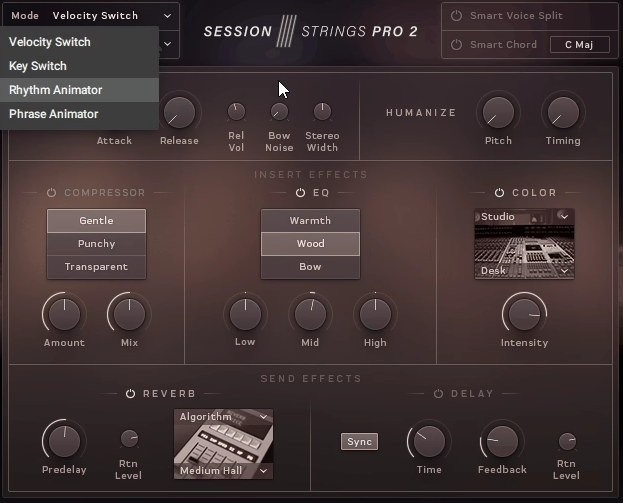This screenshot has width=623, height=503.
Task: Toggle the Reverb power icon
Action: [x=130, y=394]
